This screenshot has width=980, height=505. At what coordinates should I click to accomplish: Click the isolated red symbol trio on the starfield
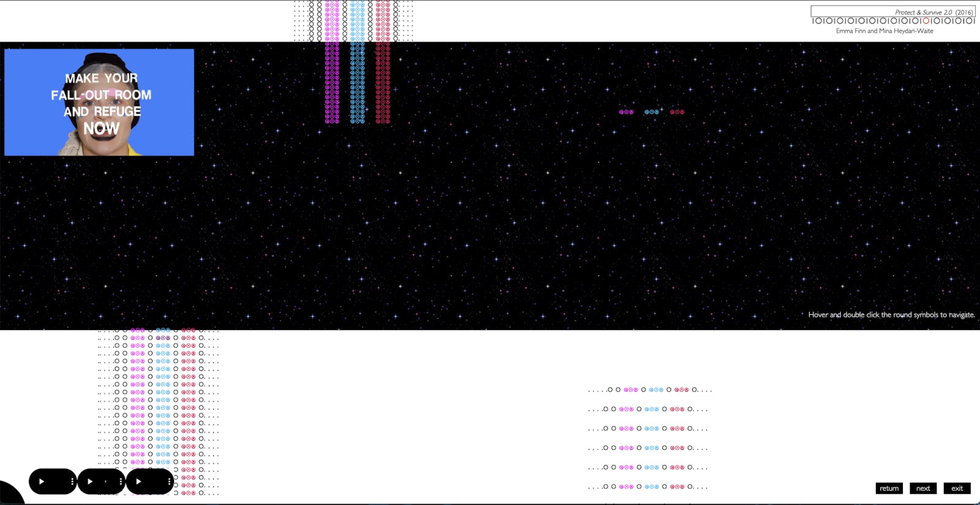click(677, 112)
